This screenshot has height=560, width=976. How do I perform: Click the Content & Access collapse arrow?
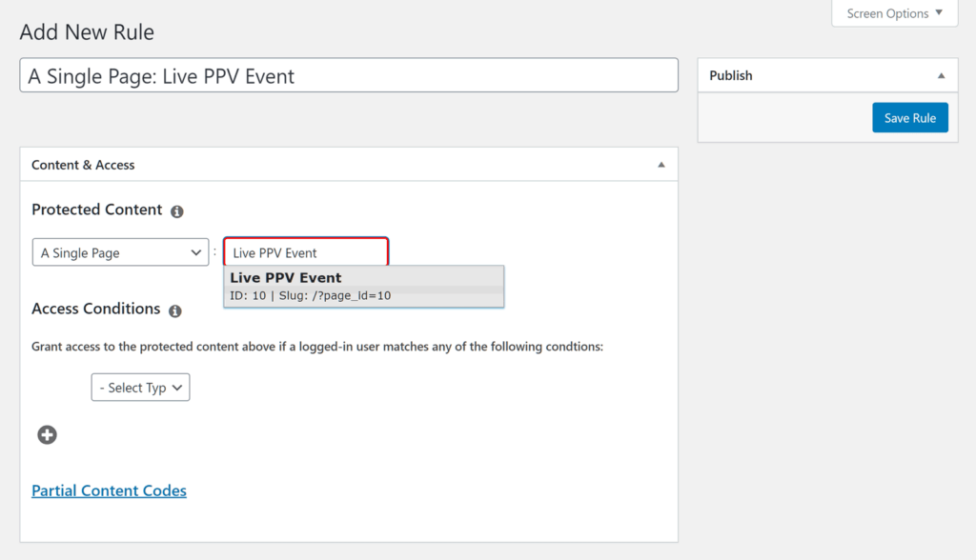[x=661, y=164]
